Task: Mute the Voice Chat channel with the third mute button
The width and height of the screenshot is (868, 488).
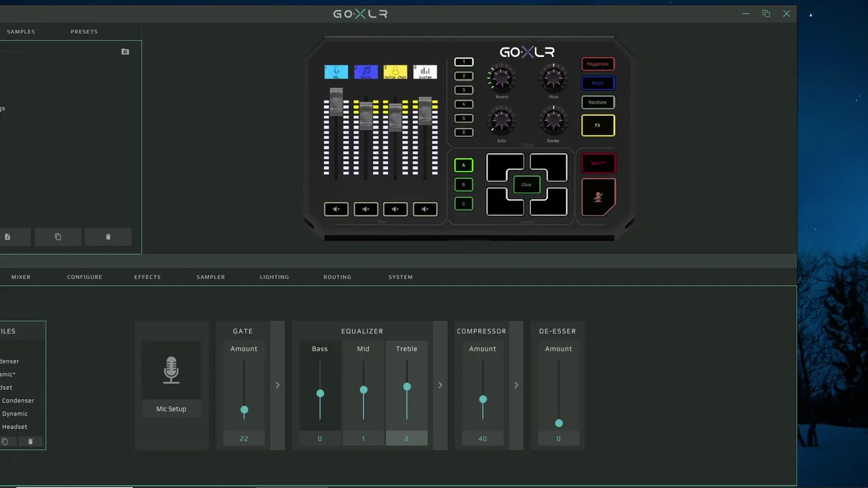Action: (x=395, y=209)
